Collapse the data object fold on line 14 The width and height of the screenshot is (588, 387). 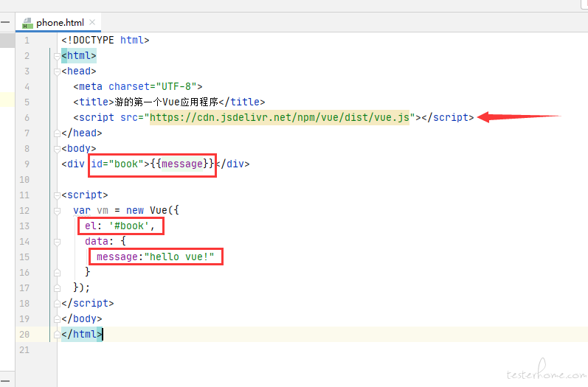57,242
